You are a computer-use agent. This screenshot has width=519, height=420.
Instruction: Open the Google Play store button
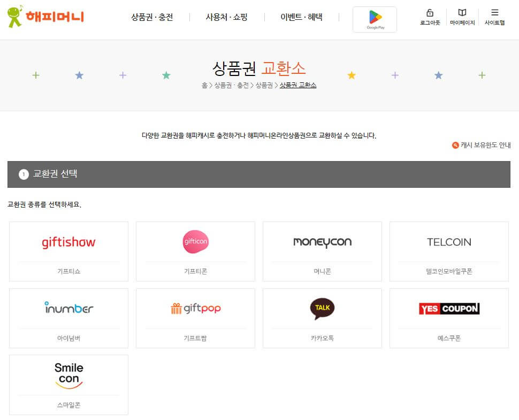pyautogui.click(x=375, y=19)
